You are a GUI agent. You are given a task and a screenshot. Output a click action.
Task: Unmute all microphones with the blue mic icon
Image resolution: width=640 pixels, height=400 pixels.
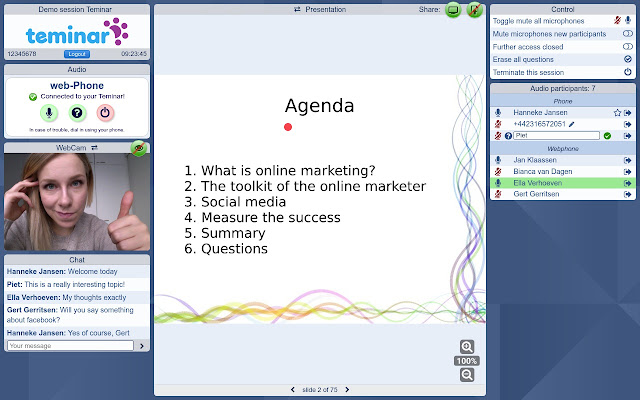click(628, 20)
